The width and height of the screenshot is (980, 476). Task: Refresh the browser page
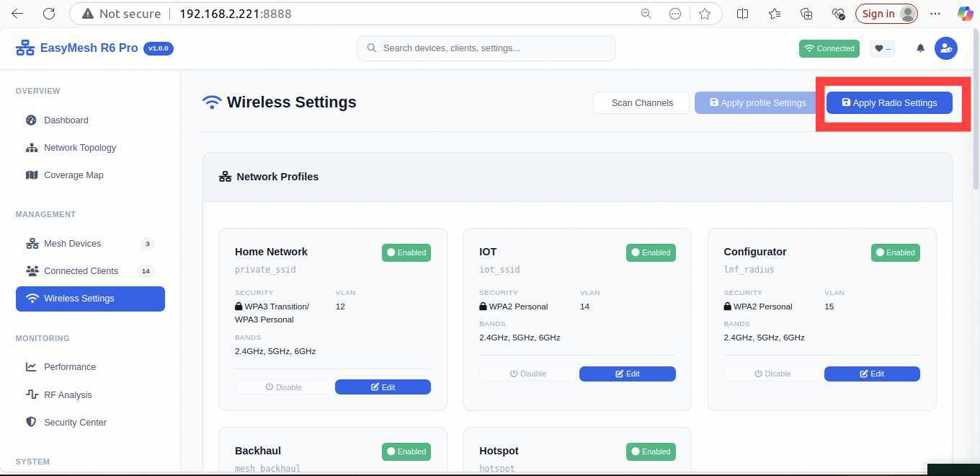pyautogui.click(x=49, y=14)
